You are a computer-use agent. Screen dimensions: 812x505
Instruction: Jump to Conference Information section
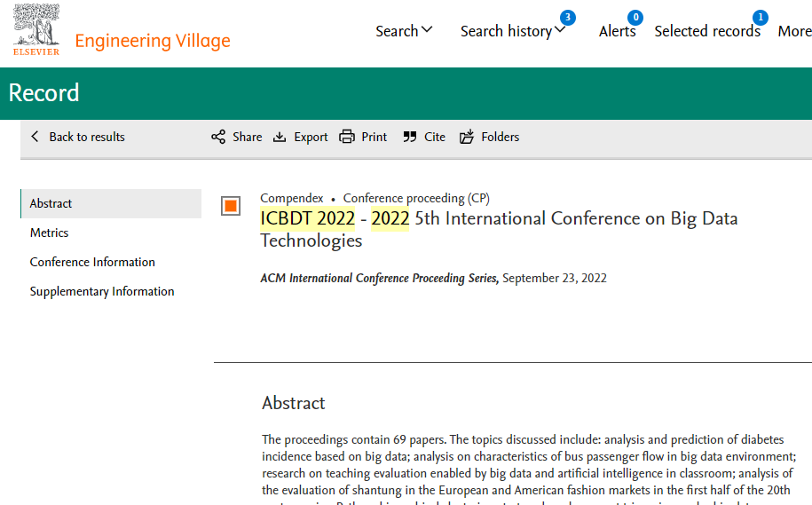click(x=92, y=262)
